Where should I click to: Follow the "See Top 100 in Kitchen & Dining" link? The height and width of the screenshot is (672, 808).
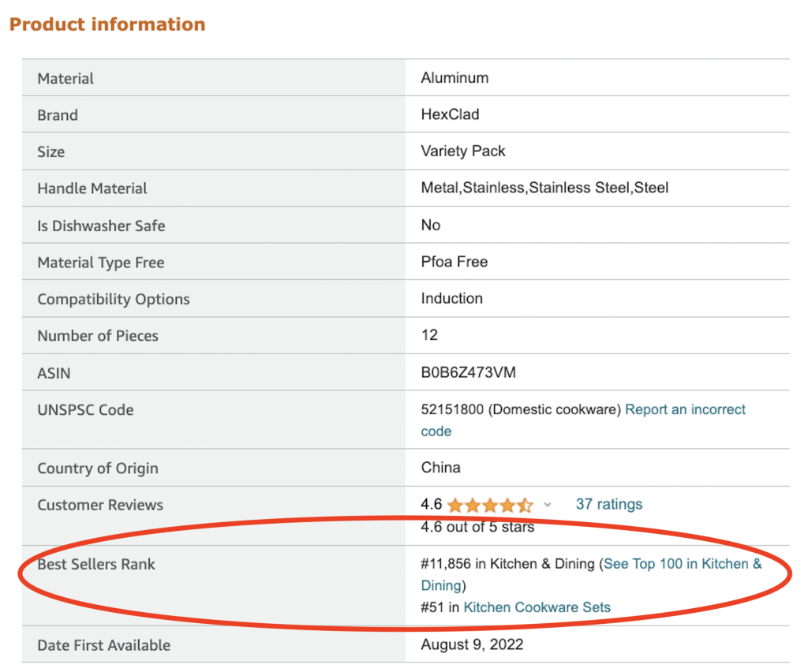pos(683,564)
